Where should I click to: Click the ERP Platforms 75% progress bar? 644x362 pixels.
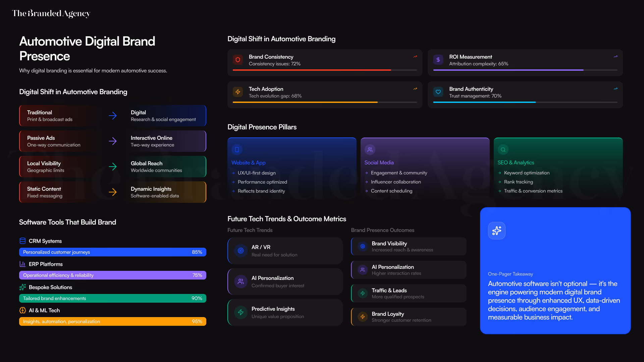113,275
